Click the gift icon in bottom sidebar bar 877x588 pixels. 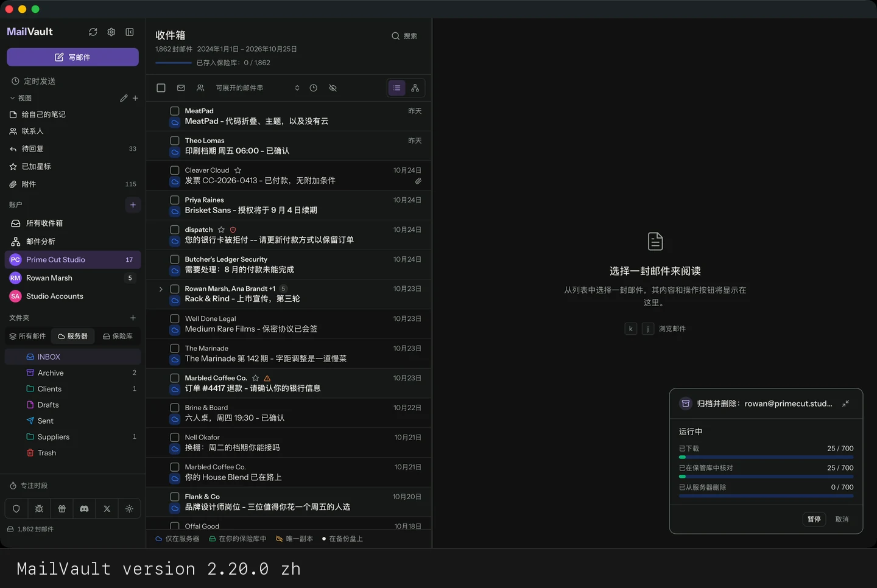coord(62,509)
